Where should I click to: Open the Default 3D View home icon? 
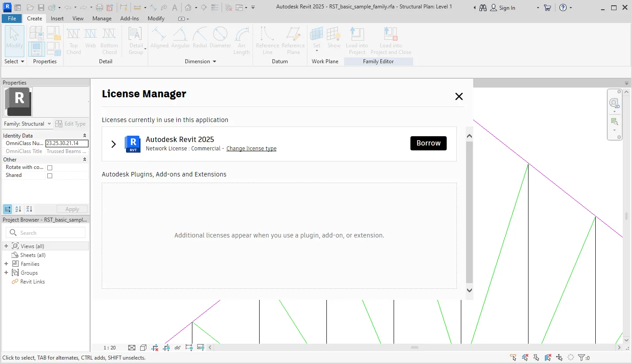tap(188, 8)
